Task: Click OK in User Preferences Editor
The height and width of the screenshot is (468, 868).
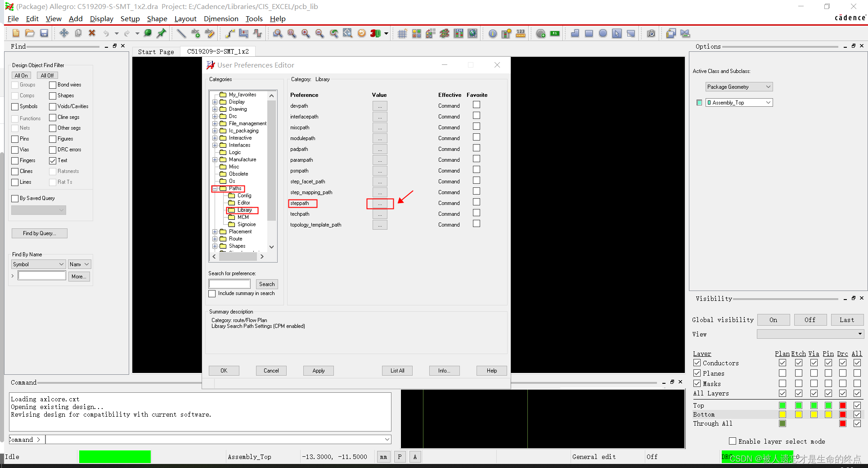Action: click(224, 371)
